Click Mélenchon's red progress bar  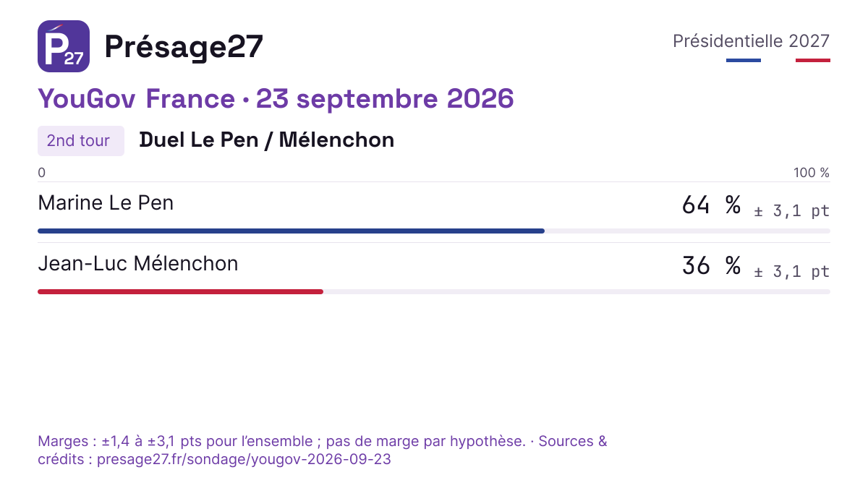point(180,291)
